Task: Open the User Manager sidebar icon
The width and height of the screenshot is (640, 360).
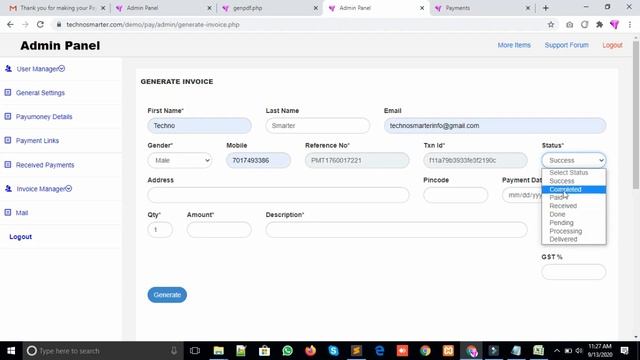Action: pos(8,69)
